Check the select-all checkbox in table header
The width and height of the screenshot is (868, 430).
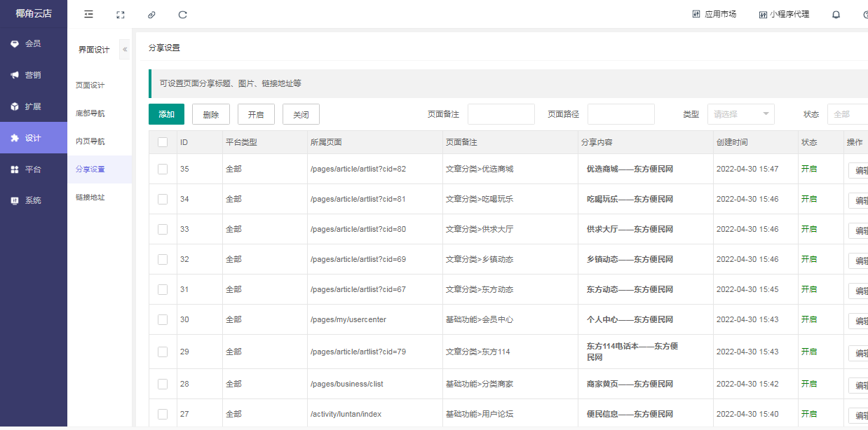(x=163, y=142)
